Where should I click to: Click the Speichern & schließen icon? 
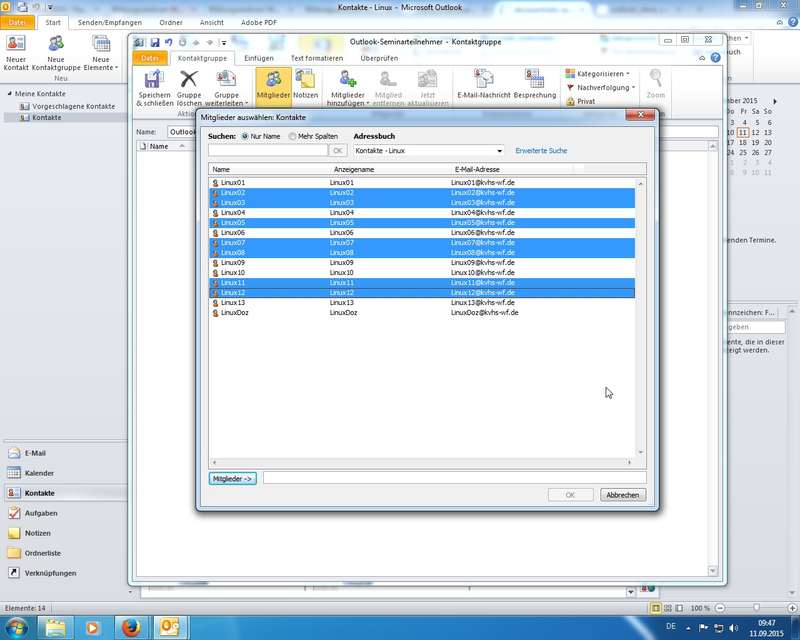(x=155, y=82)
